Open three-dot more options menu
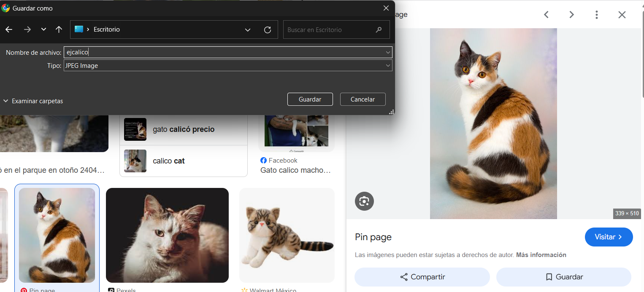This screenshot has height=292, width=644. (x=596, y=15)
